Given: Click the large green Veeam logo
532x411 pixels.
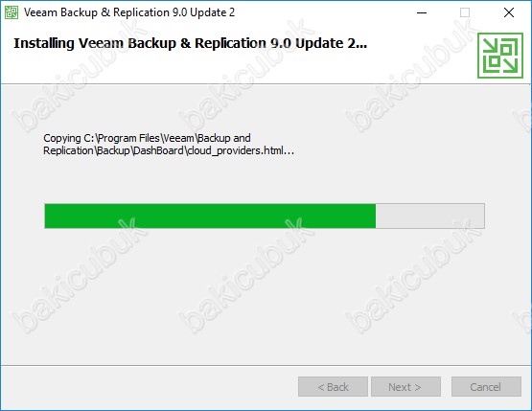Looking at the screenshot, I should (500, 56).
